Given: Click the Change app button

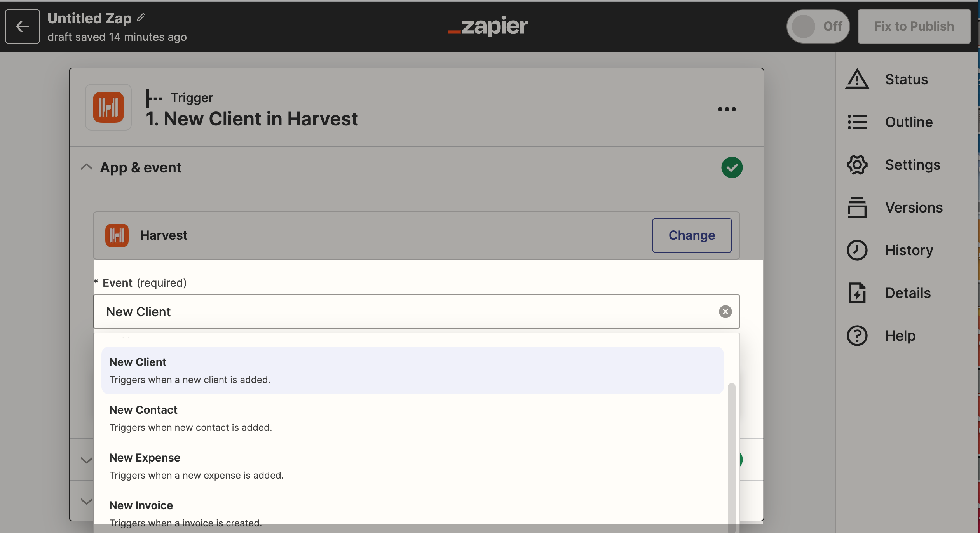Looking at the screenshot, I should tap(692, 235).
